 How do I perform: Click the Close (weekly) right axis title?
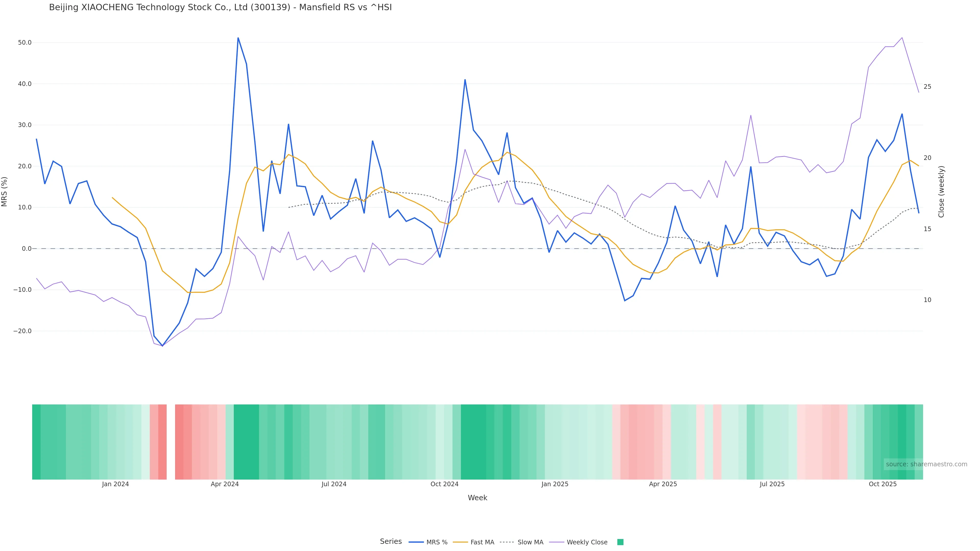click(941, 192)
